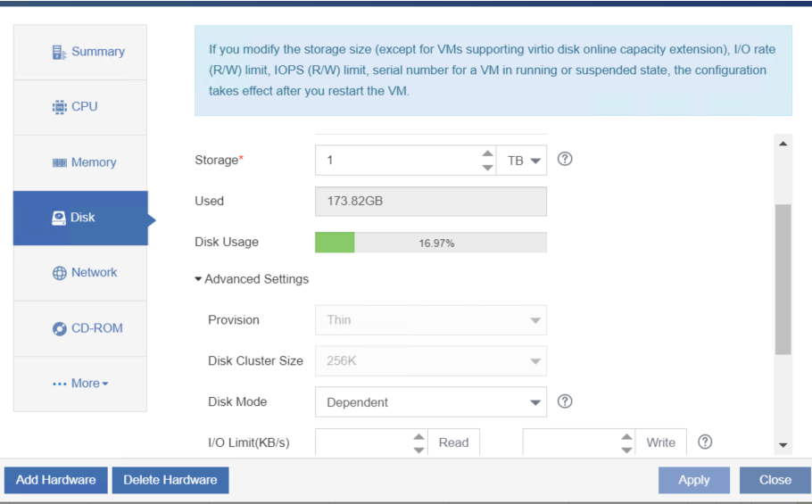This screenshot has width=812, height=504.
Task: Collapse the Advanced Settings section
Action: tap(252, 279)
